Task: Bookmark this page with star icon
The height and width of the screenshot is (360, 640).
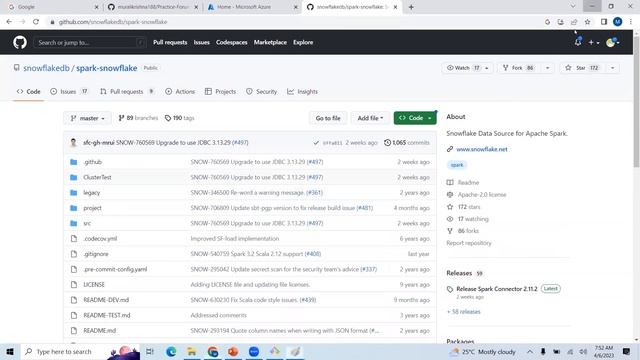Action: [x=587, y=22]
